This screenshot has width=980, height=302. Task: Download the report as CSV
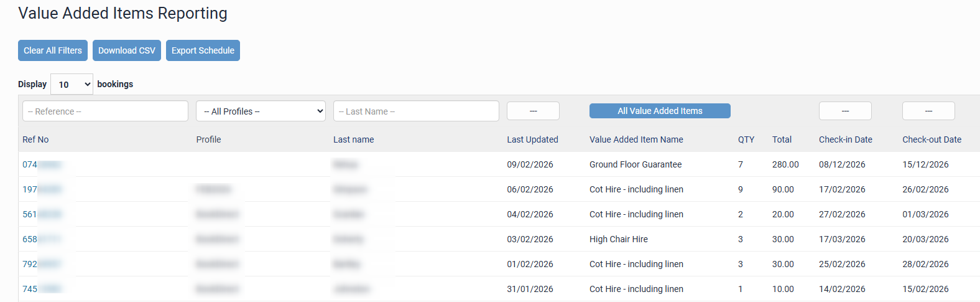(x=127, y=50)
